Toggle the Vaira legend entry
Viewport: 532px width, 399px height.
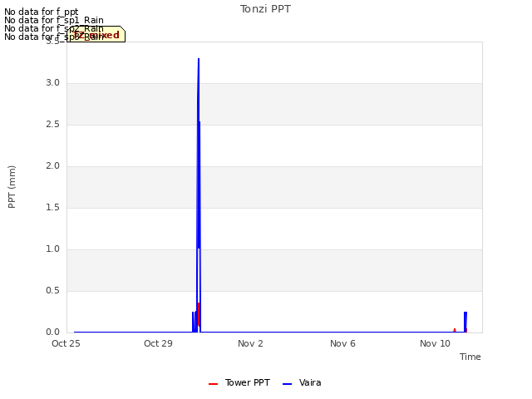302,382
